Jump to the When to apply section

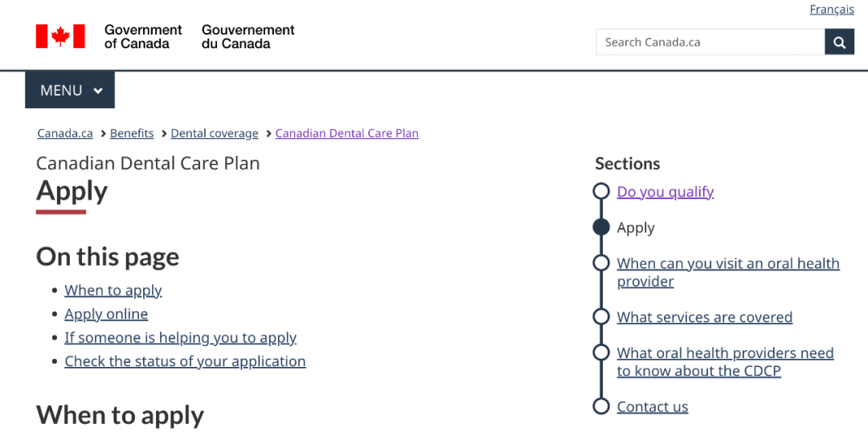113,291
